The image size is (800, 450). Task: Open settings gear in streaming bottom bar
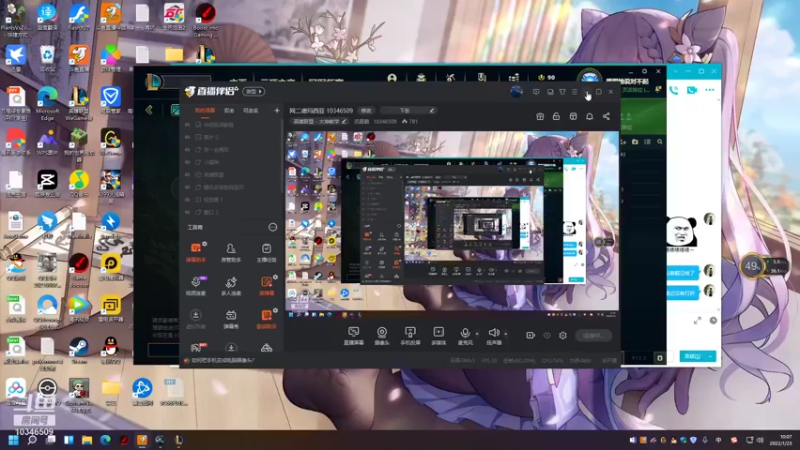click(563, 335)
